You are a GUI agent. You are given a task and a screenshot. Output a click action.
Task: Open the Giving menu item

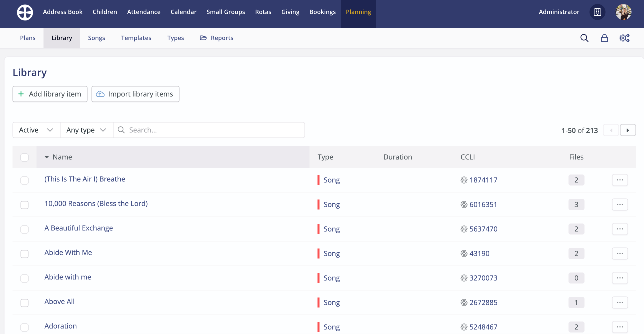pos(290,12)
